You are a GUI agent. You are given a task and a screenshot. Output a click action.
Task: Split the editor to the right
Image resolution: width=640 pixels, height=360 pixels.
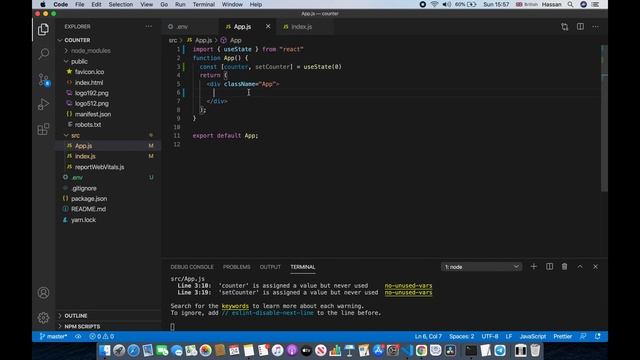(580, 27)
